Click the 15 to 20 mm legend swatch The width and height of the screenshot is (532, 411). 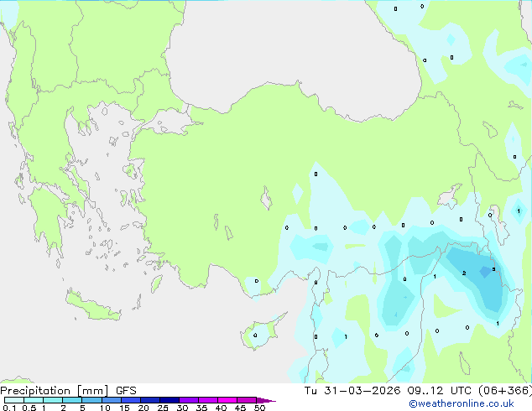click(x=131, y=400)
